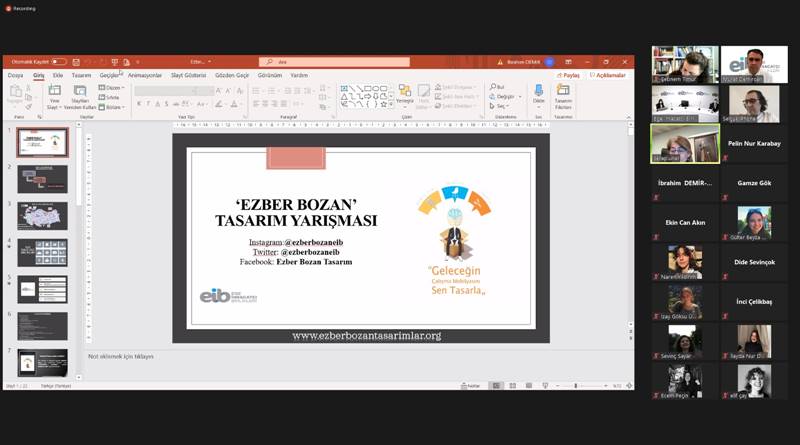Select slide 2 thumbnail
Image resolution: width=800 pixels, height=445 pixels.
(42, 179)
